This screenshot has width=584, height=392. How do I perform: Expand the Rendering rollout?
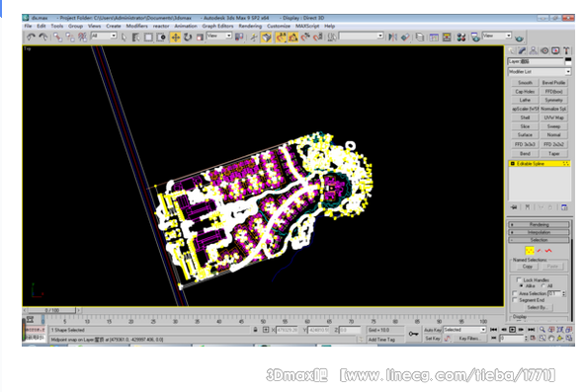tap(539, 224)
